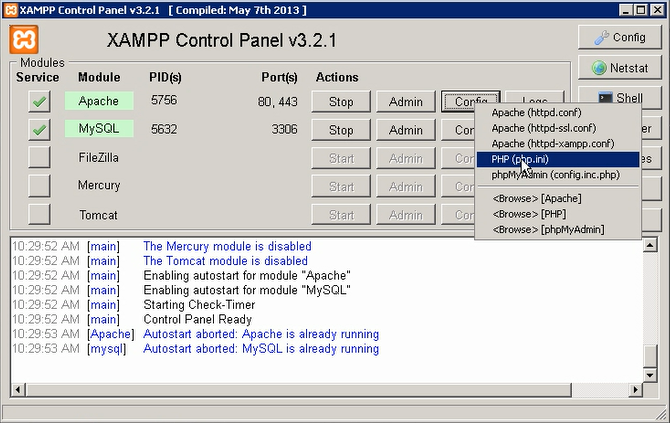
Task: Enable the Tomcat service checkbox
Action: click(39, 214)
